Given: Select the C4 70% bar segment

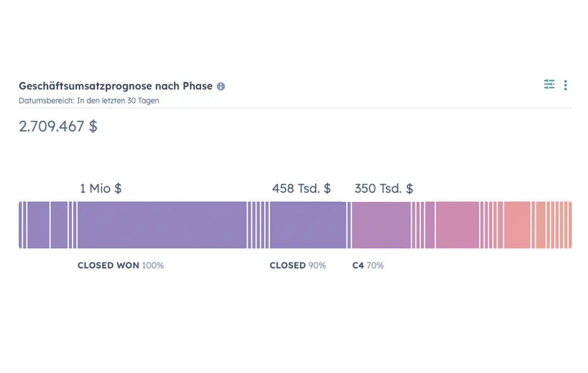Looking at the screenshot, I should pos(381,225).
